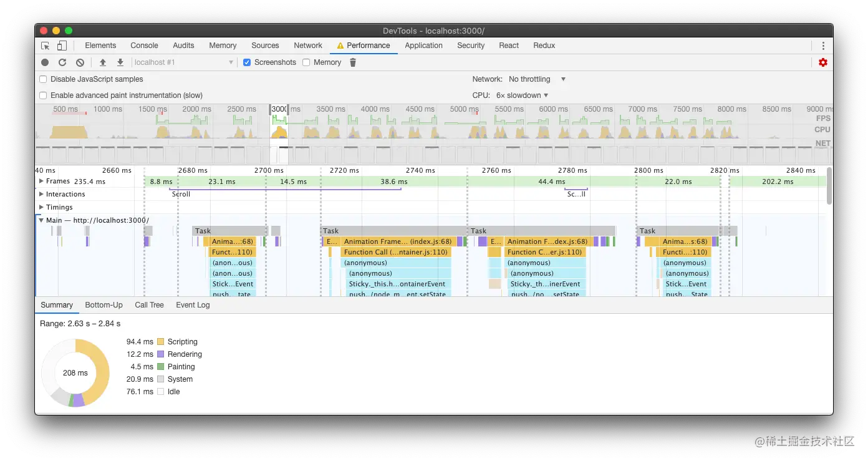Uncheck the Screenshots checkbox
868x461 pixels.
click(247, 62)
